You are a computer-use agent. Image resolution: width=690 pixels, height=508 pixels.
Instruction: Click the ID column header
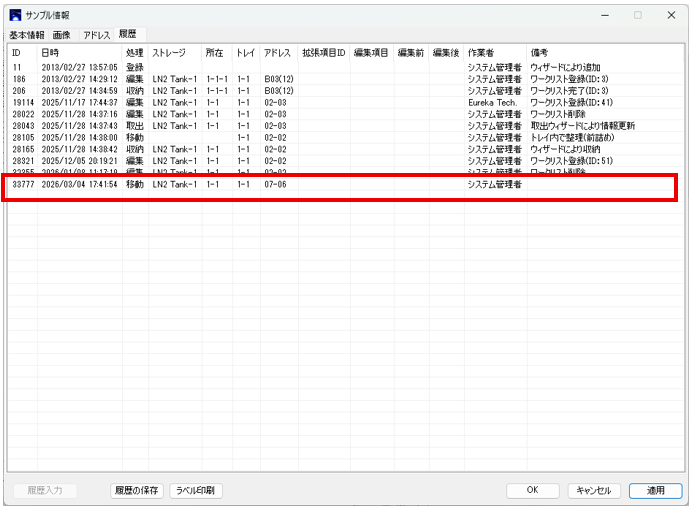(x=16, y=52)
